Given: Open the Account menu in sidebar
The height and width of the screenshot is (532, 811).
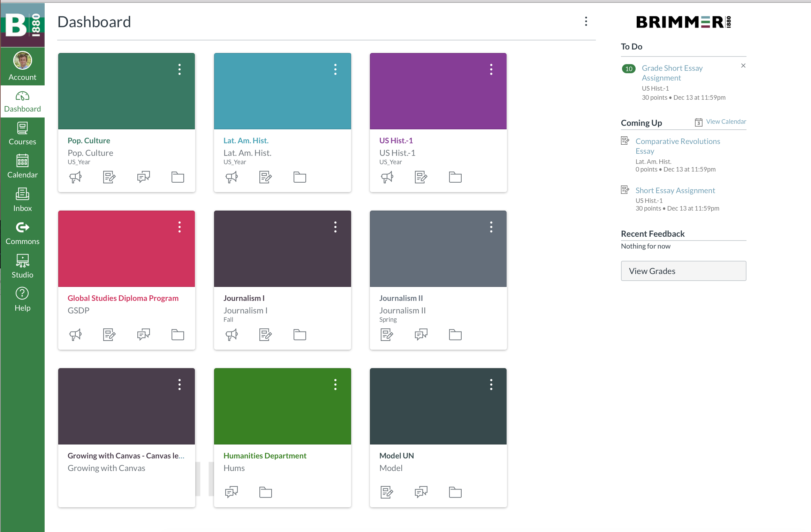Looking at the screenshot, I should [x=23, y=66].
